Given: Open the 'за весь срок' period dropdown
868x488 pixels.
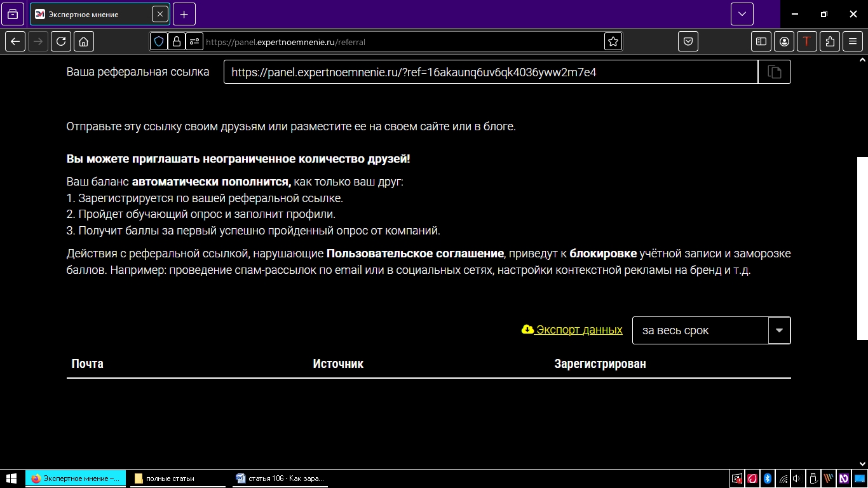Looking at the screenshot, I should [x=711, y=330].
